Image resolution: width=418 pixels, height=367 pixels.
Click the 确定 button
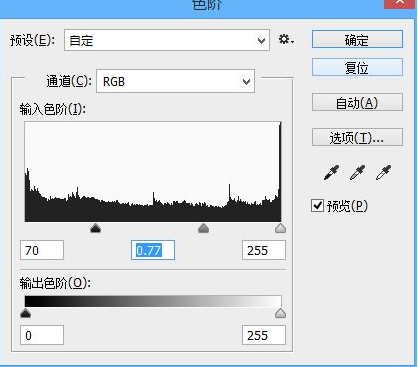[x=357, y=40]
